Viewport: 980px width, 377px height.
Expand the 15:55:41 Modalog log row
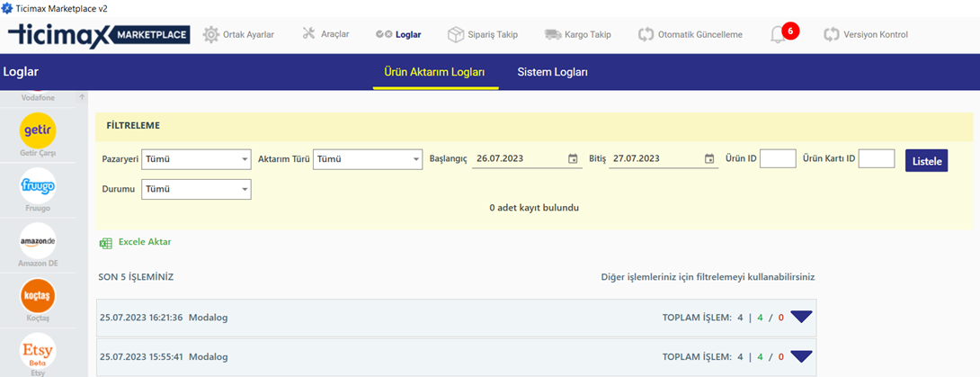point(801,356)
